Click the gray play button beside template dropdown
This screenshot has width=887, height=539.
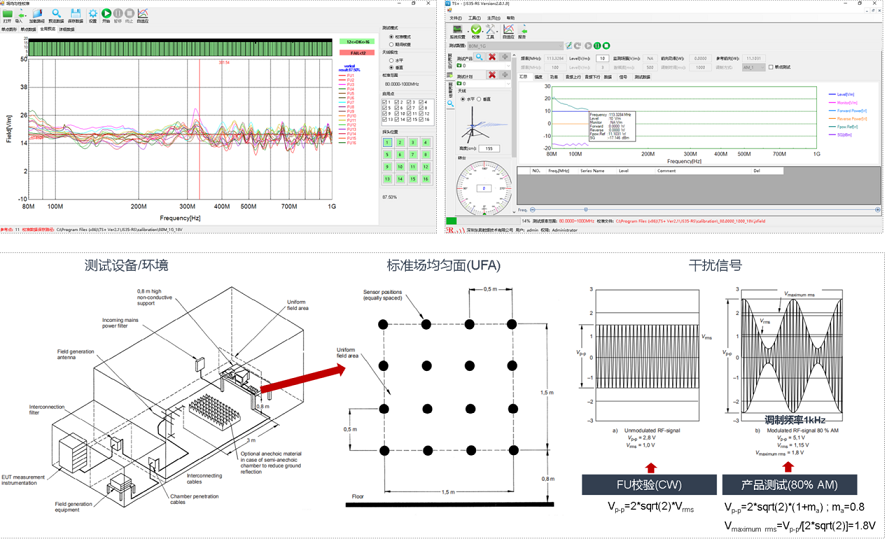[x=588, y=46]
